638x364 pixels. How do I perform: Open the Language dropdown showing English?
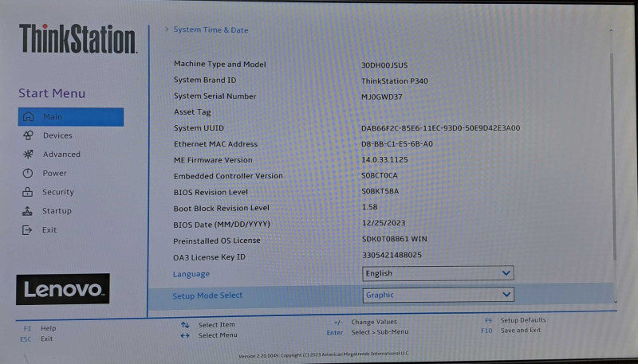click(x=438, y=273)
